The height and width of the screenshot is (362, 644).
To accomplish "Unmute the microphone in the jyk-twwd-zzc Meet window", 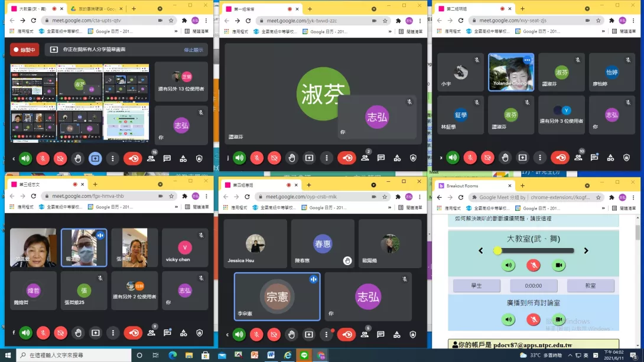I will [x=256, y=158].
